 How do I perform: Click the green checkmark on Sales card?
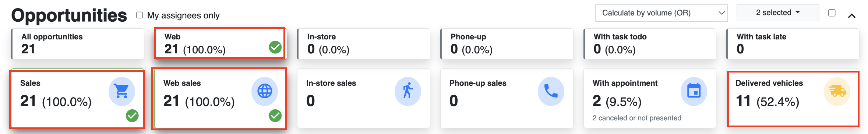click(132, 116)
